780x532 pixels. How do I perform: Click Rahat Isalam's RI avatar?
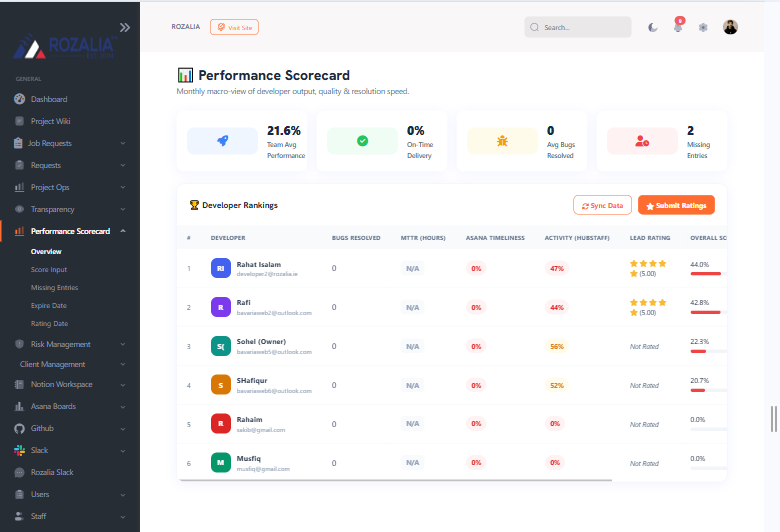(221, 268)
